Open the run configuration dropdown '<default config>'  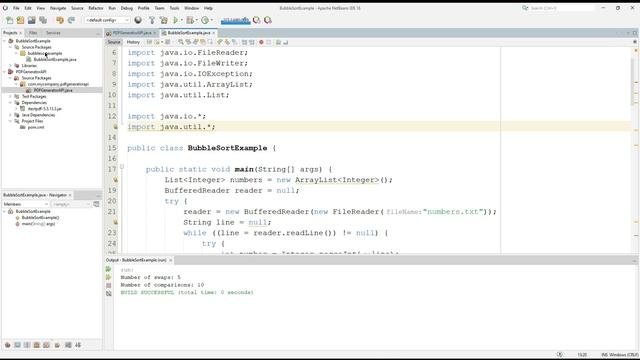(x=107, y=20)
